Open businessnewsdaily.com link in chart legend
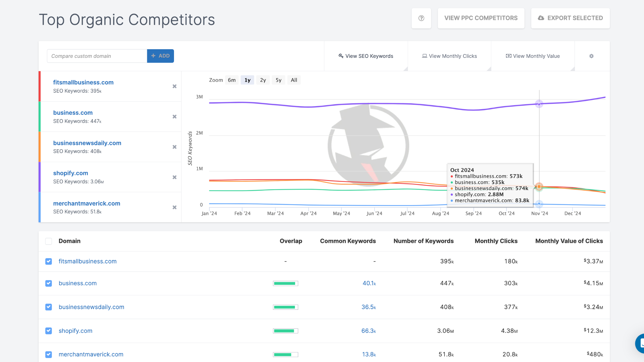644x362 pixels. (x=87, y=143)
